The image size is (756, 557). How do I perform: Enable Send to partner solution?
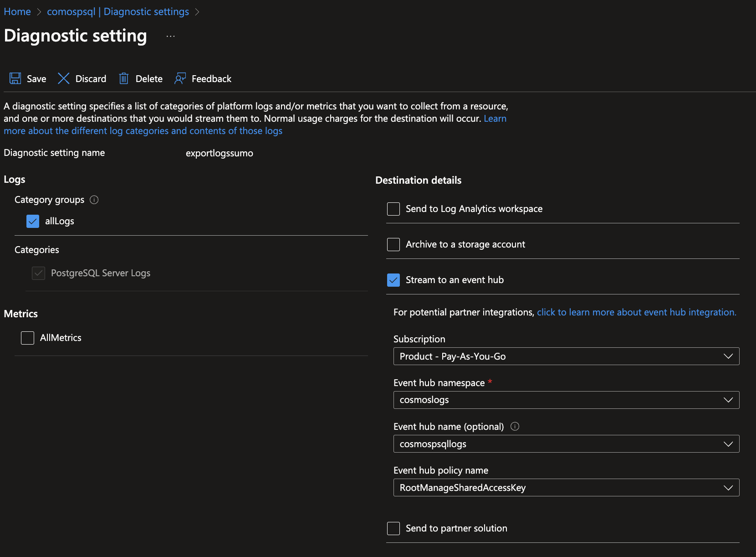click(x=393, y=528)
